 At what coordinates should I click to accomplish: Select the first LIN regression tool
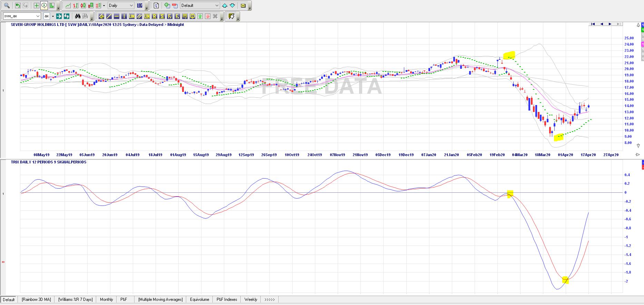132,16
